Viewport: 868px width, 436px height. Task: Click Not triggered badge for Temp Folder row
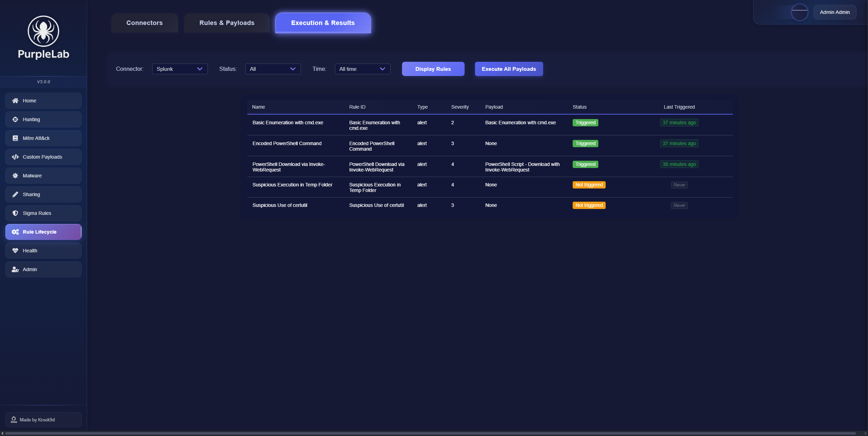[589, 185]
